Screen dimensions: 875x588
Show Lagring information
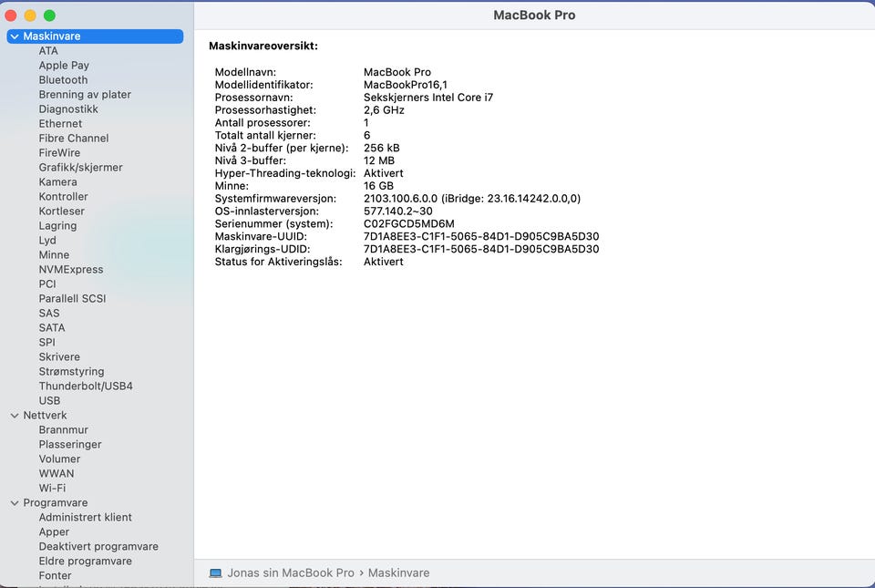click(57, 225)
